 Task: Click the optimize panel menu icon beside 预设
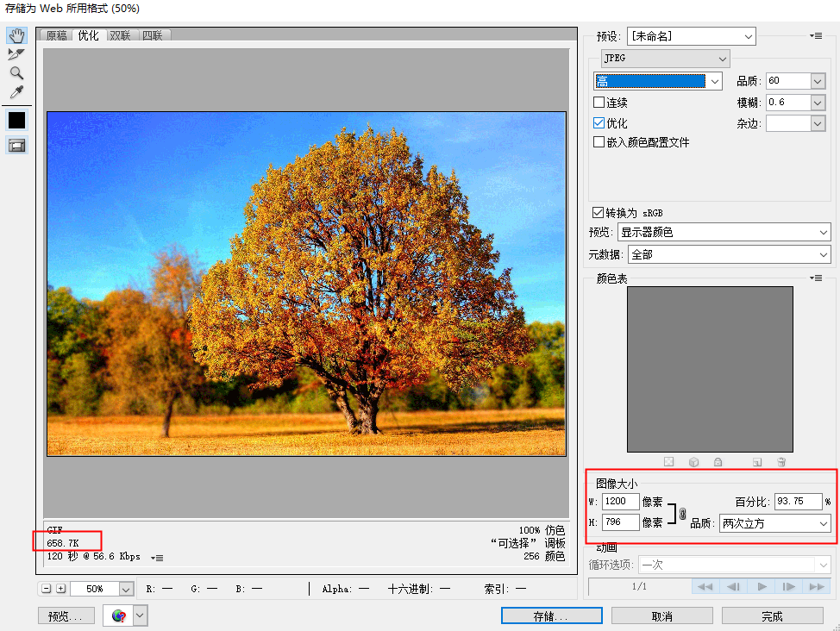816,35
